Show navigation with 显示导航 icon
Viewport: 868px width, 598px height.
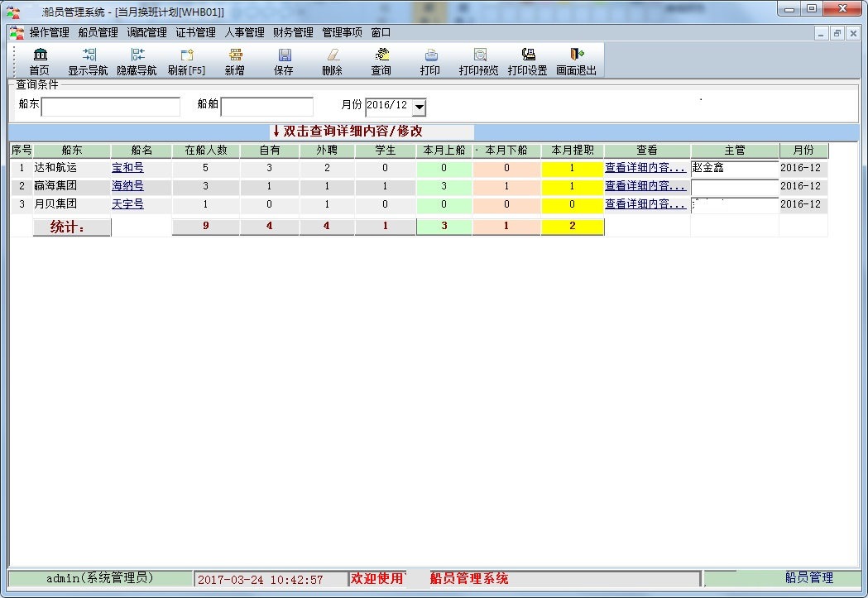pyautogui.click(x=88, y=61)
